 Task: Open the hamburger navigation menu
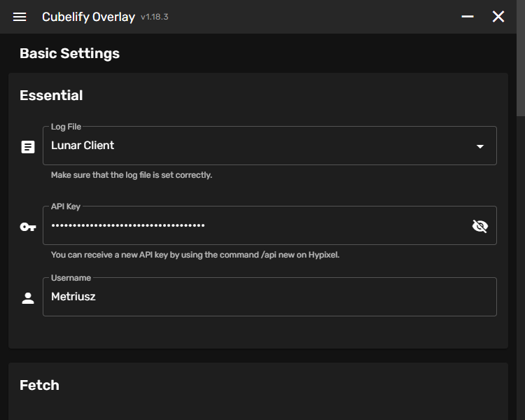pos(20,17)
